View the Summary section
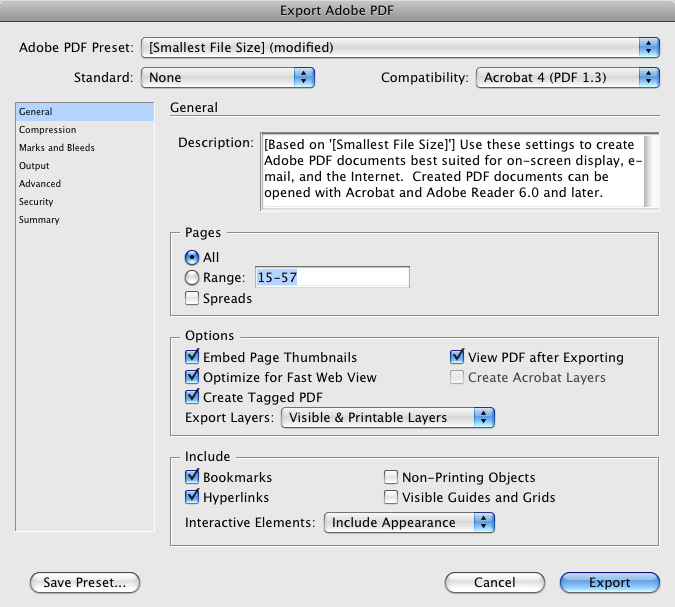The width and height of the screenshot is (675, 607). point(85,220)
